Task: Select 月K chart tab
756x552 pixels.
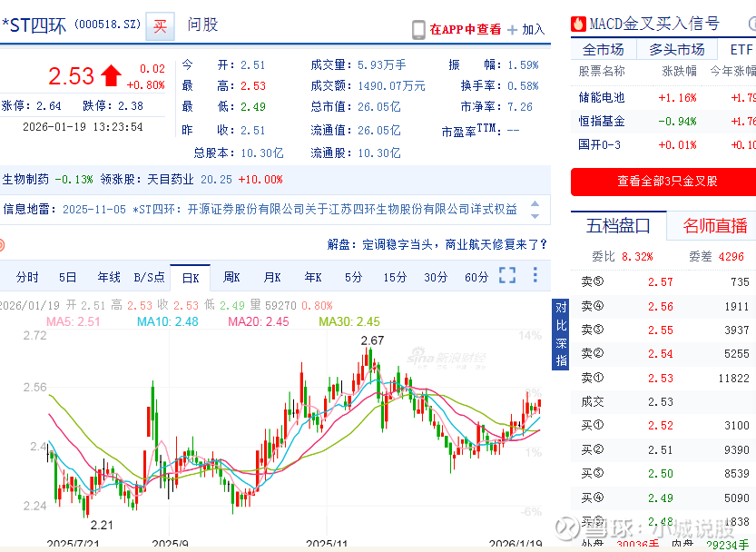Action: pos(272,277)
